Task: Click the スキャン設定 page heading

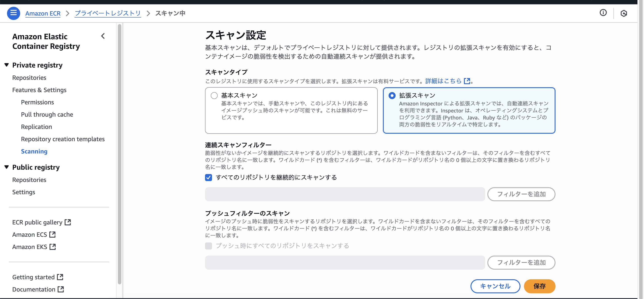Action: 235,35
